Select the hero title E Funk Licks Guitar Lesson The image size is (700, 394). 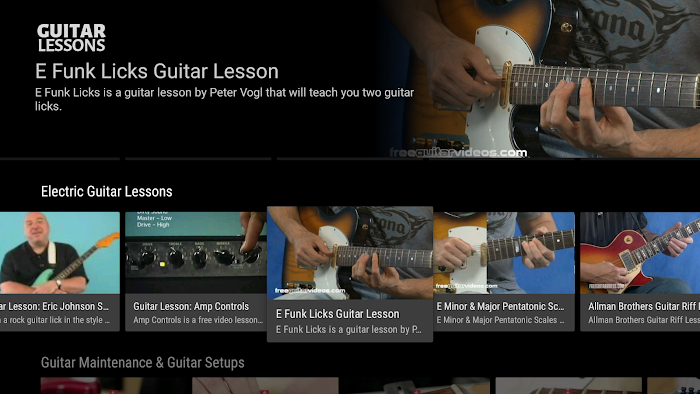tap(157, 71)
